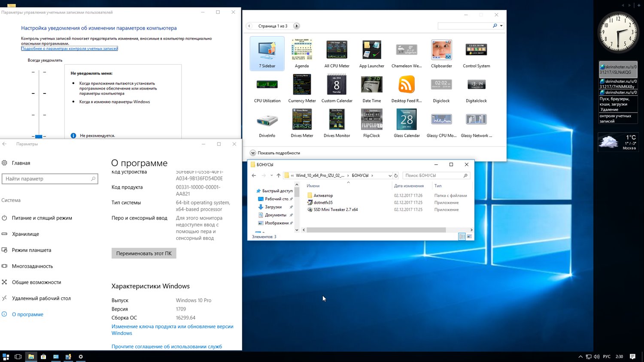The width and height of the screenshot is (644, 362).
Task: Open Общие возможности settings page
Action: pyautogui.click(x=31, y=282)
